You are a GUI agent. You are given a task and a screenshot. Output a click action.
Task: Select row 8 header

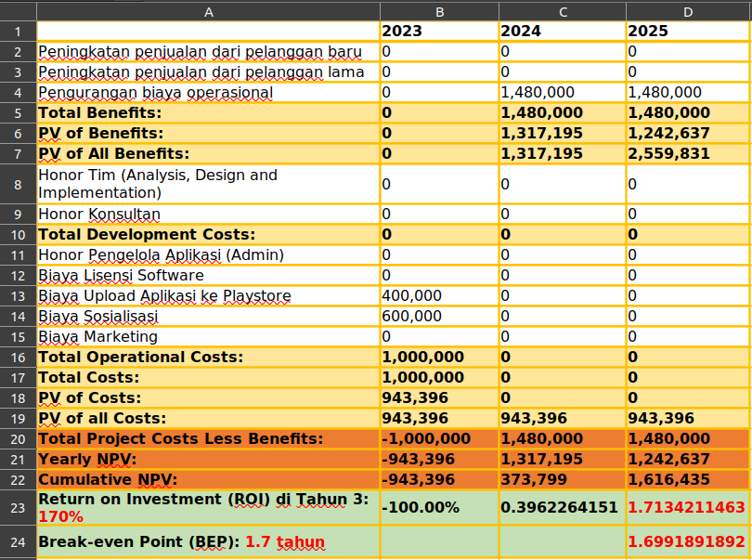(18, 184)
